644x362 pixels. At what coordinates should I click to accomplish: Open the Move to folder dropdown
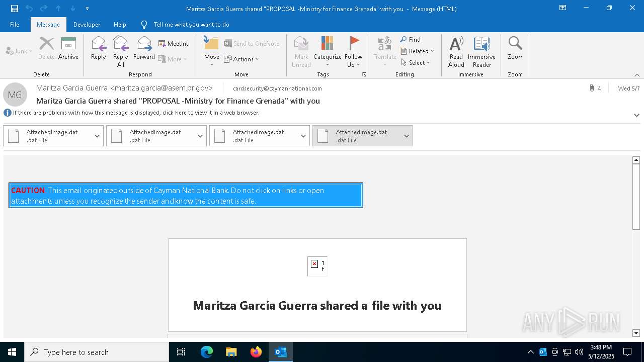click(212, 51)
